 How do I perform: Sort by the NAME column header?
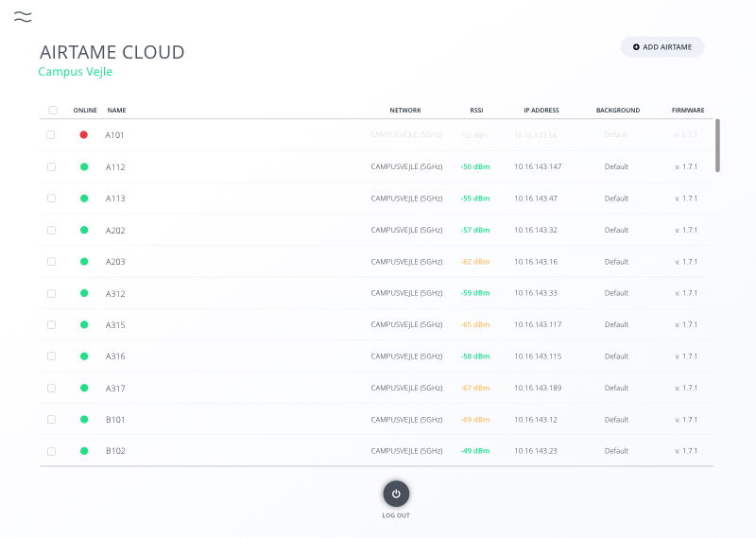point(116,110)
